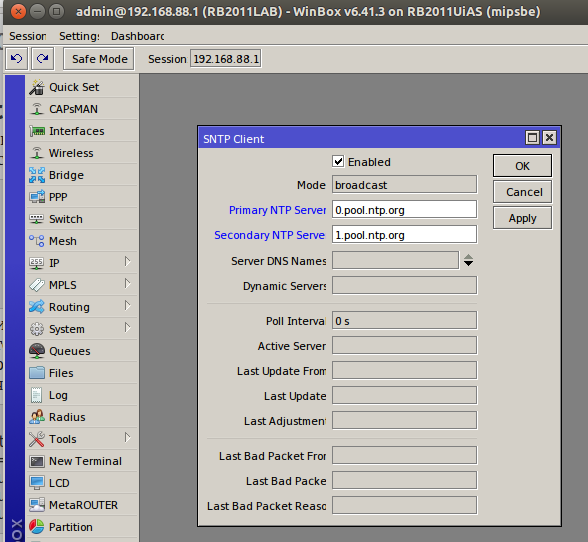The image size is (588, 542).
Task: Launch New Terminal from sidebar
Action: click(x=82, y=461)
